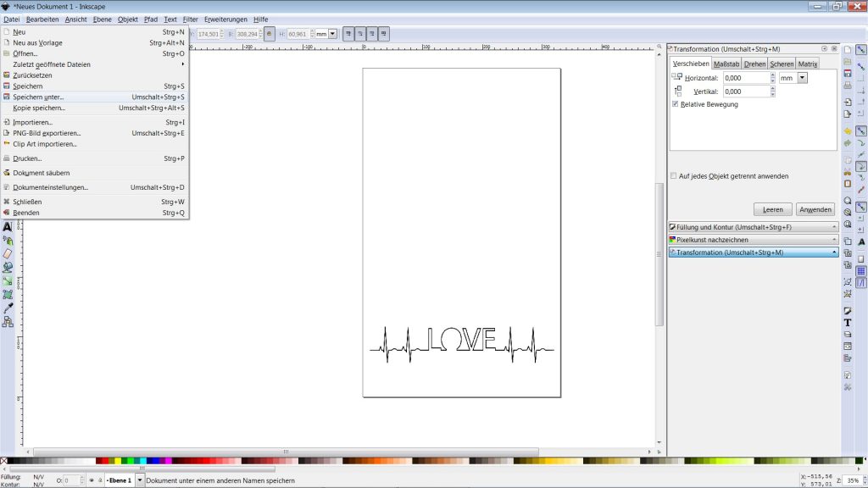
Task: Select the Paint Bucket fill tool
Action: (x=8, y=267)
